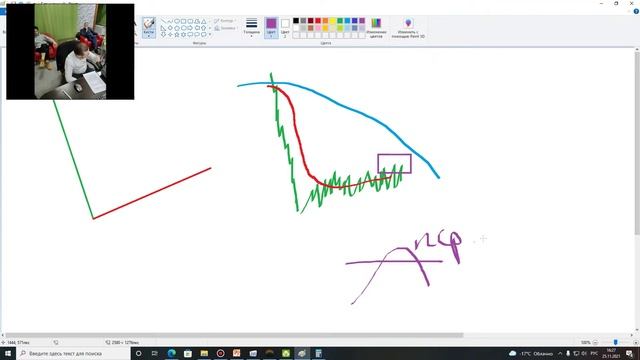This screenshot has width=640, height=360.
Task: Select the Oval callout shape
Action: 197,35
